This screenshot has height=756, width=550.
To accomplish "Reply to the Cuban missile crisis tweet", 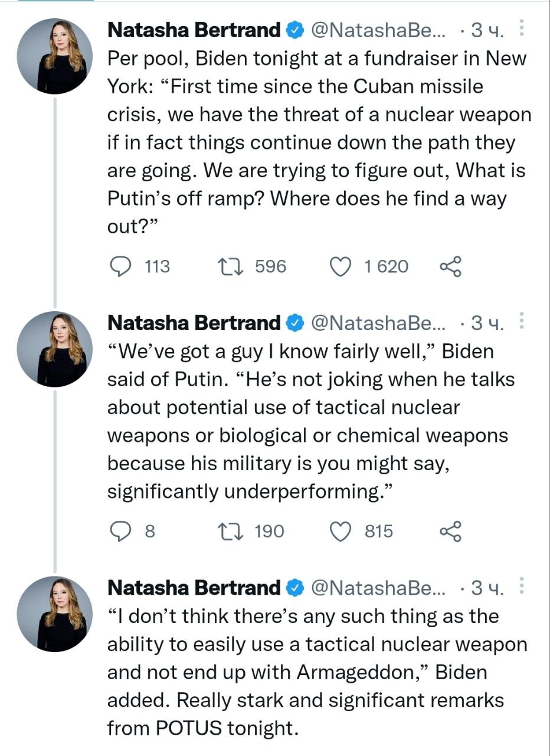I will coord(122,267).
